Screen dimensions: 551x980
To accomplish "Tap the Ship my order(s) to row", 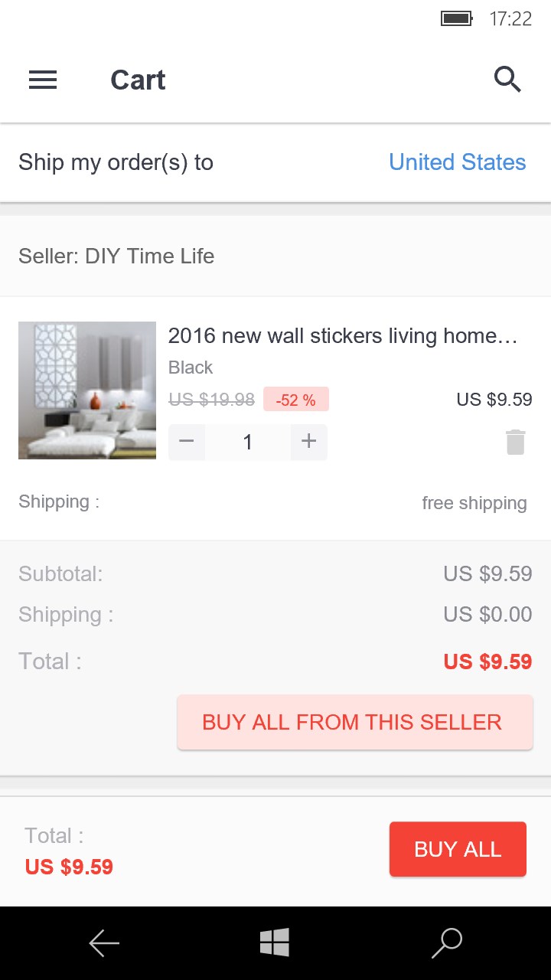I will 275,162.
